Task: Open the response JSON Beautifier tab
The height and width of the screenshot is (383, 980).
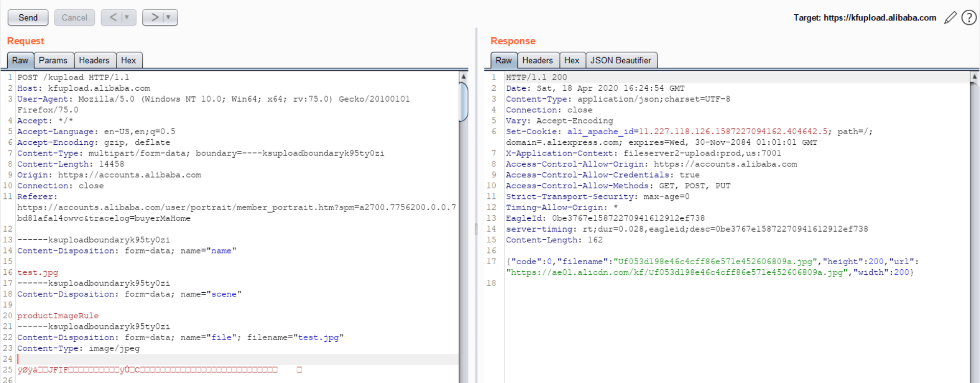Action: point(621,60)
